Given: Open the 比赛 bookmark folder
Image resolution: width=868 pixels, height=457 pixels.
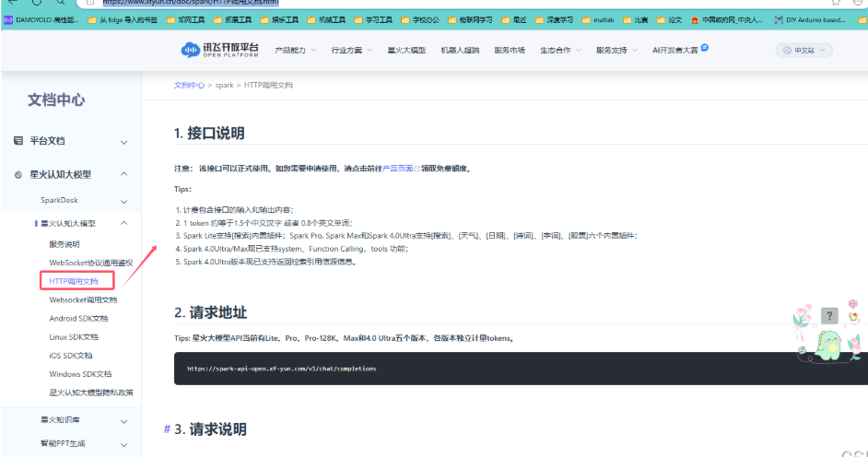Looking at the screenshot, I should click(x=636, y=20).
